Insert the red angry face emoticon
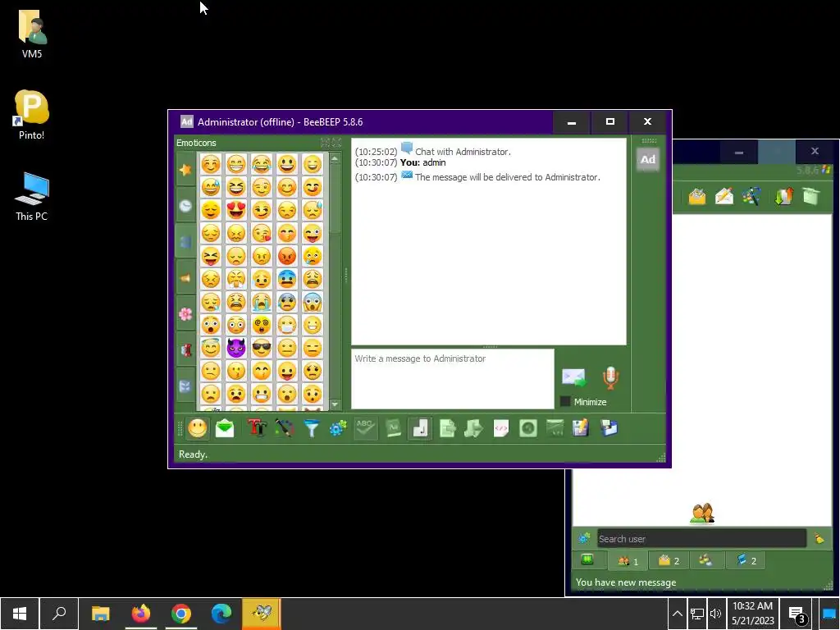Screen dimensions: 840x630 287,256
